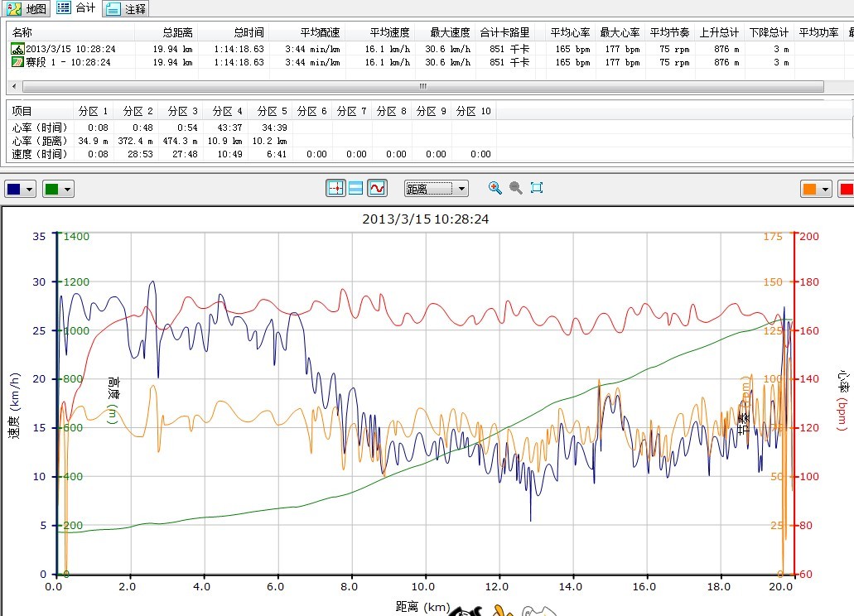This screenshot has width=854, height=616.
Task: Toggle the crosshair cursor display button
Action: click(335, 188)
